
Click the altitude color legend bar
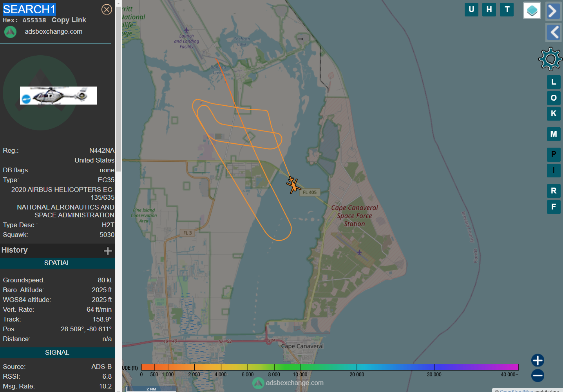click(x=329, y=367)
